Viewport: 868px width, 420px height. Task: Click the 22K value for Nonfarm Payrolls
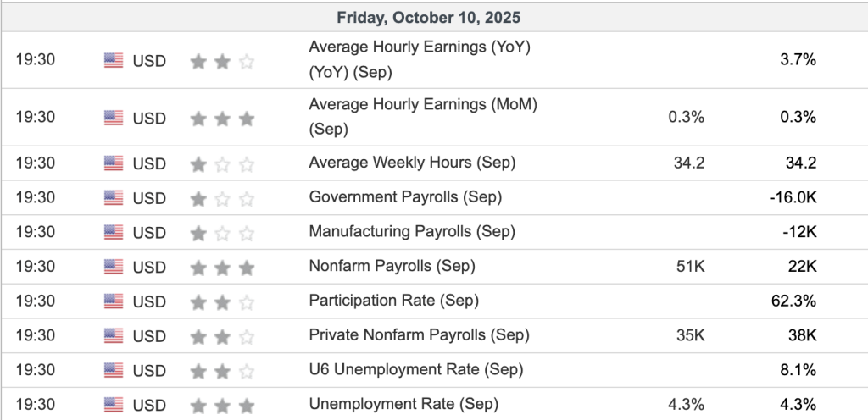point(801,267)
